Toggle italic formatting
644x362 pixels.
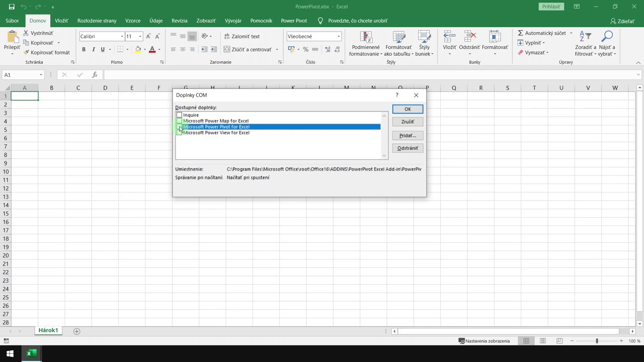[93, 49]
